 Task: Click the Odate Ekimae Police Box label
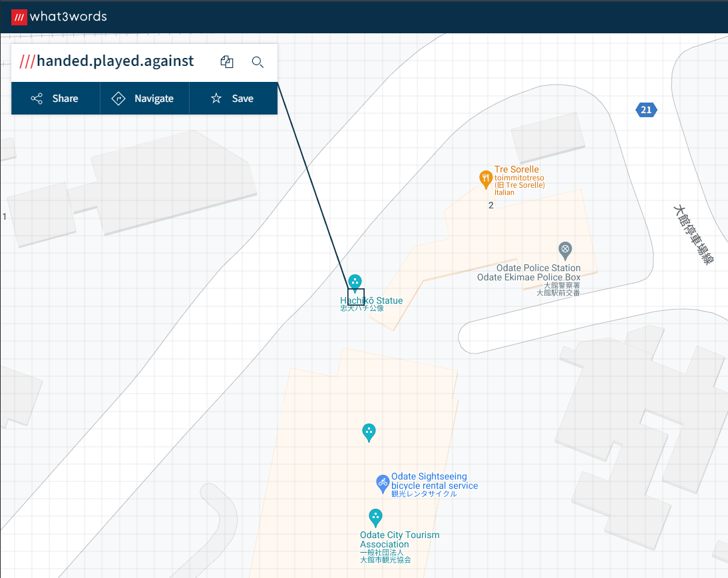click(529, 277)
